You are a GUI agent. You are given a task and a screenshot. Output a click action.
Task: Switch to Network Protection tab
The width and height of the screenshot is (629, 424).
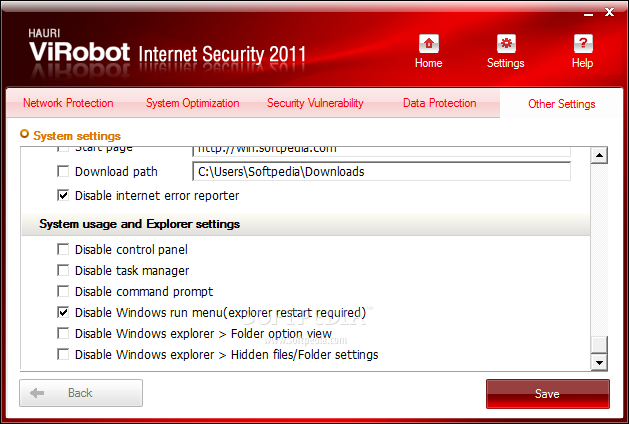click(x=68, y=103)
